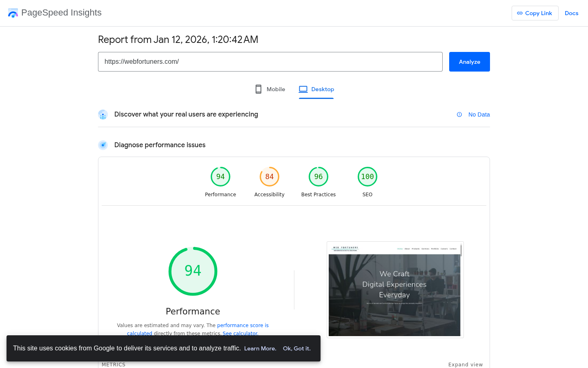Open the No Data details
The image size is (588, 368).
click(479, 114)
